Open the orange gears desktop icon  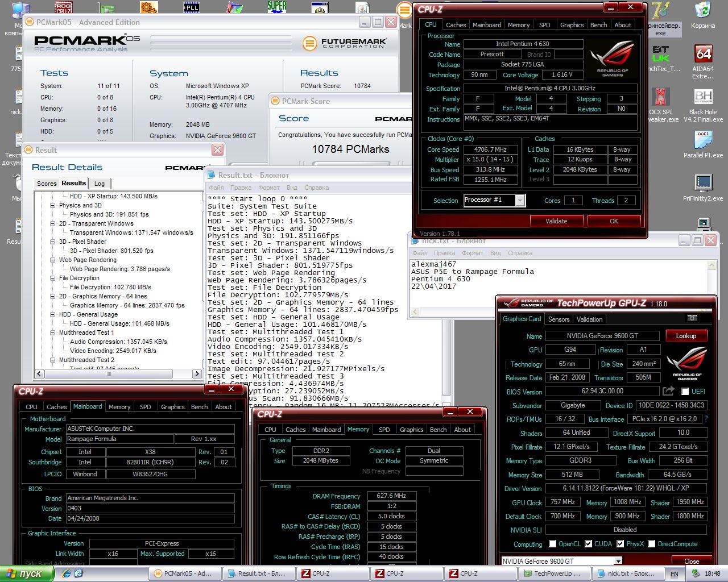click(x=149, y=7)
